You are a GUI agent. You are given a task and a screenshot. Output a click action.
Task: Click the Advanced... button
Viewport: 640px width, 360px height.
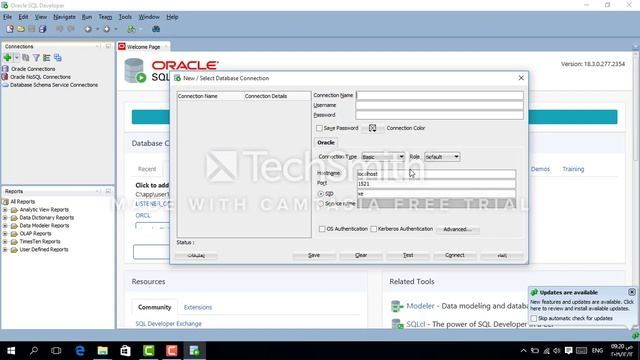tap(457, 229)
